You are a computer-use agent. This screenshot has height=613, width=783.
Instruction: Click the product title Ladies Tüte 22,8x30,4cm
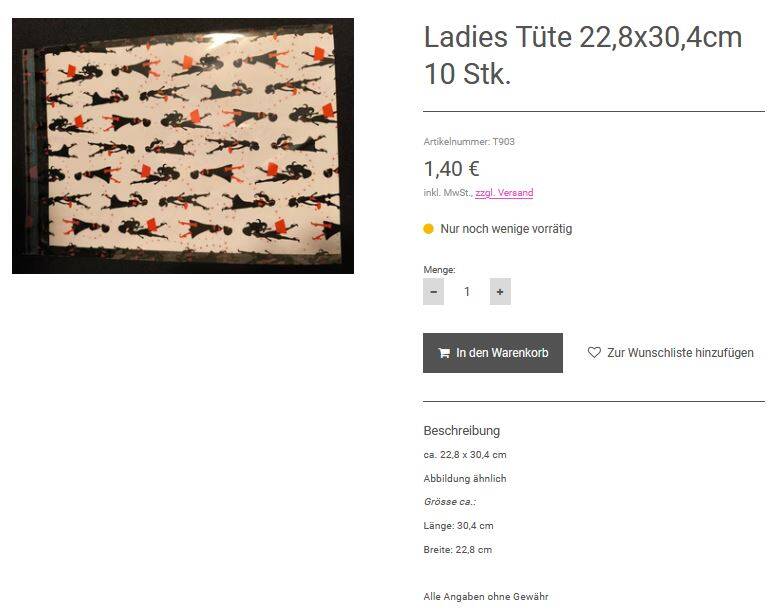pyautogui.click(x=583, y=37)
